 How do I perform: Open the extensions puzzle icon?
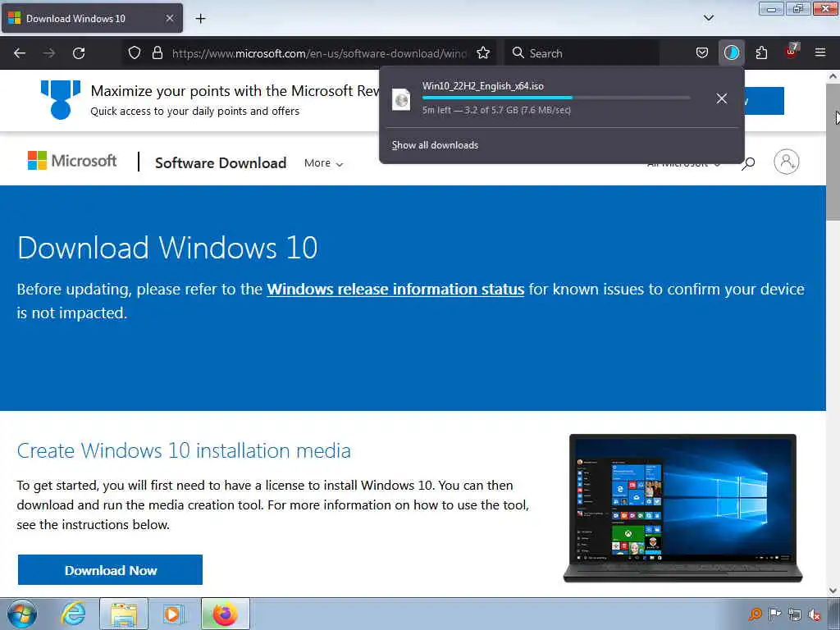coord(761,53)
